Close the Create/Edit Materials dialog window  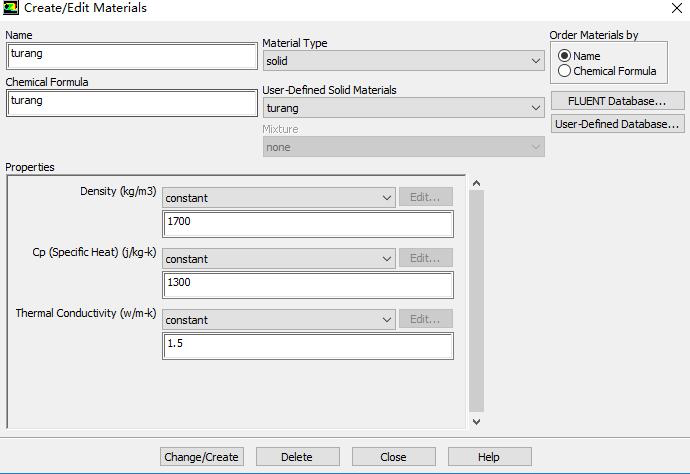pyautogui.click(x=677, y=8)
